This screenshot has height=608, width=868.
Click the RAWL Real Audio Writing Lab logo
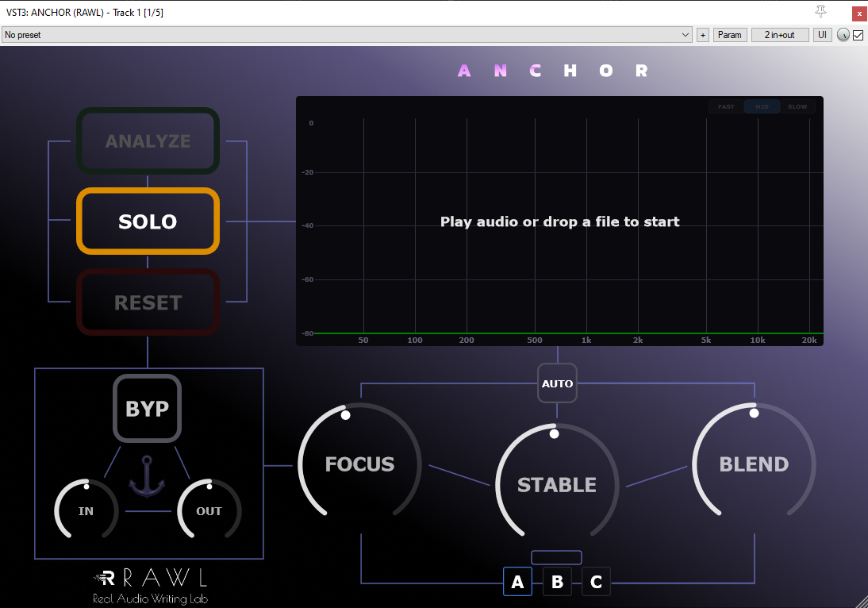[x=151, y=586]
